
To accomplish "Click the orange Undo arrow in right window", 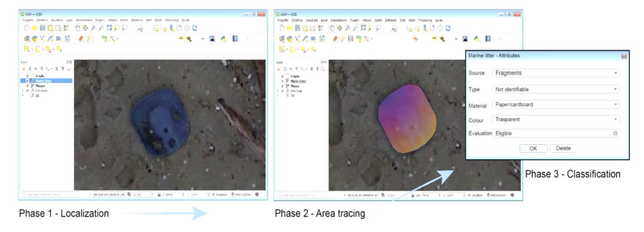I will coord(415,39).
